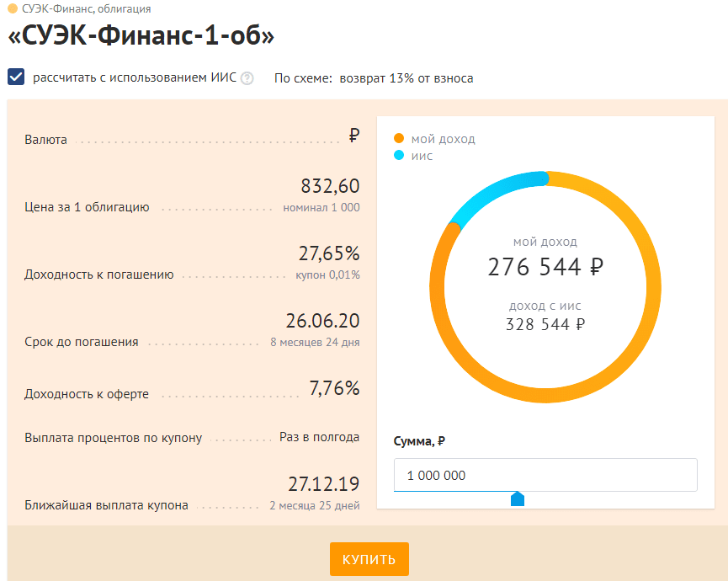This screenshot has height=581, width=728.
Task: Click the '2 месяца 25 дней' text
Action: (x=315, y=505)
